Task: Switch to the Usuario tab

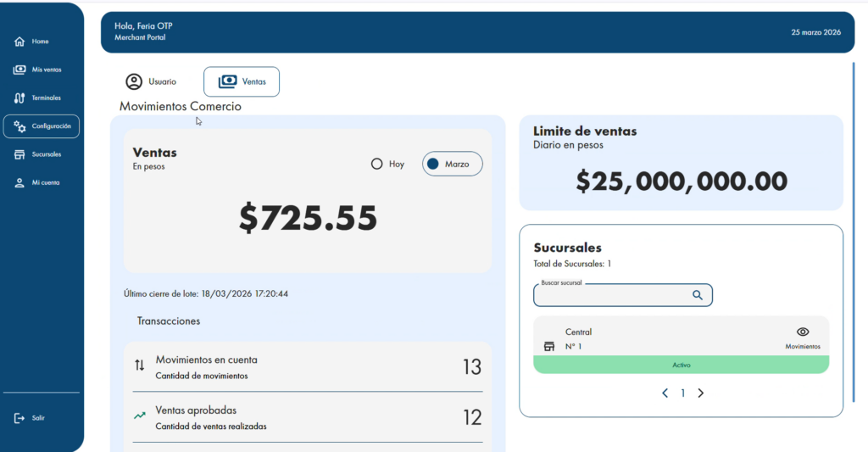Action: point(151,81)
